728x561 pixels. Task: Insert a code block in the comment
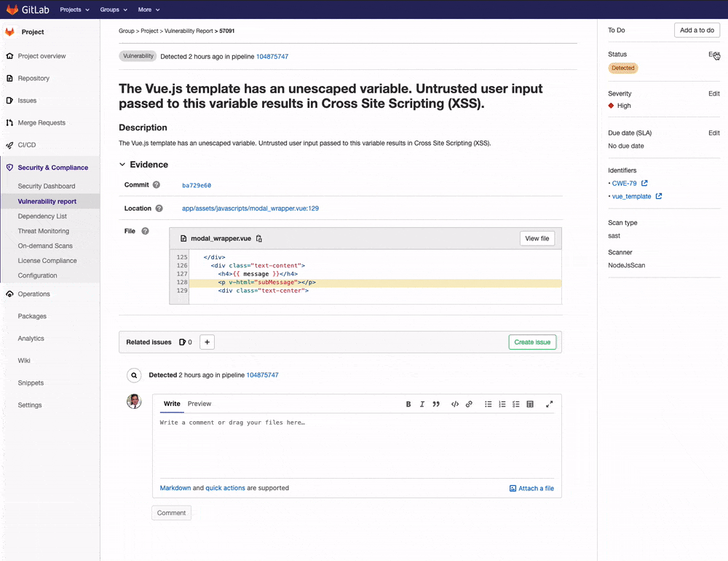tap(455, 404)
